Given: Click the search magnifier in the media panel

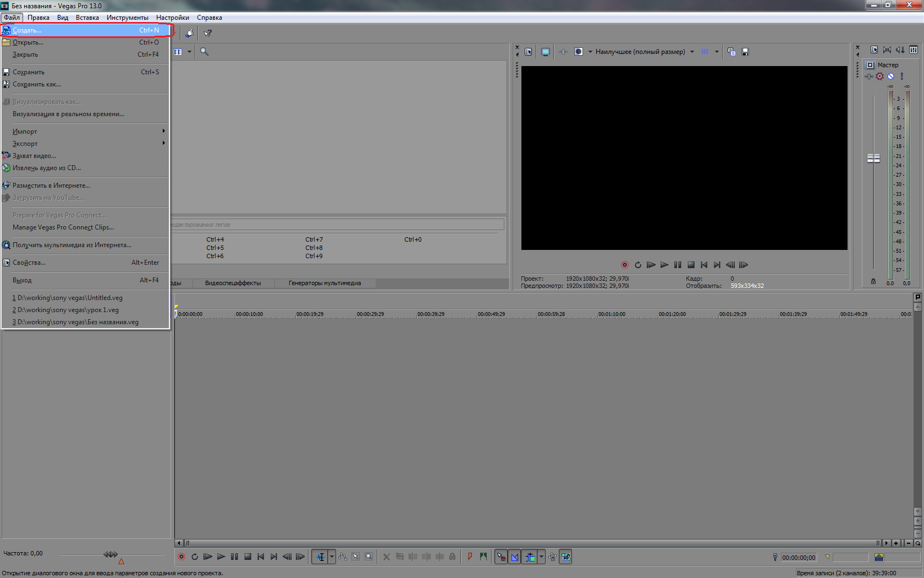Looking at the screenshot, I should [x=204, y=52].
